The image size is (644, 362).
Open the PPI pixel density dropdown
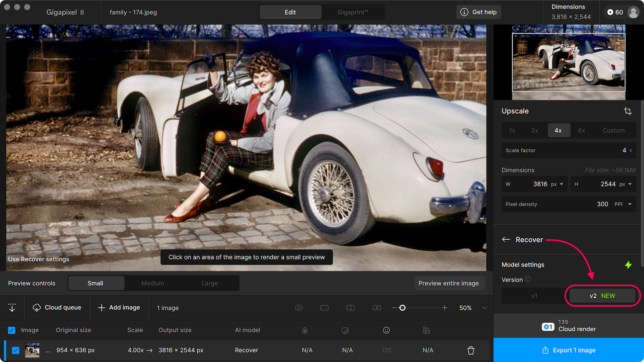623,204
